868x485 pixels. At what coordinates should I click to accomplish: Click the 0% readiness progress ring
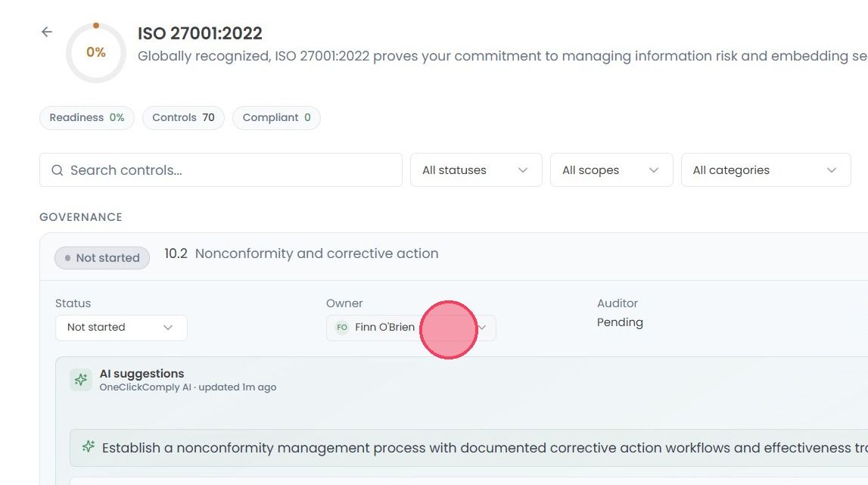(x=96, y=53)
